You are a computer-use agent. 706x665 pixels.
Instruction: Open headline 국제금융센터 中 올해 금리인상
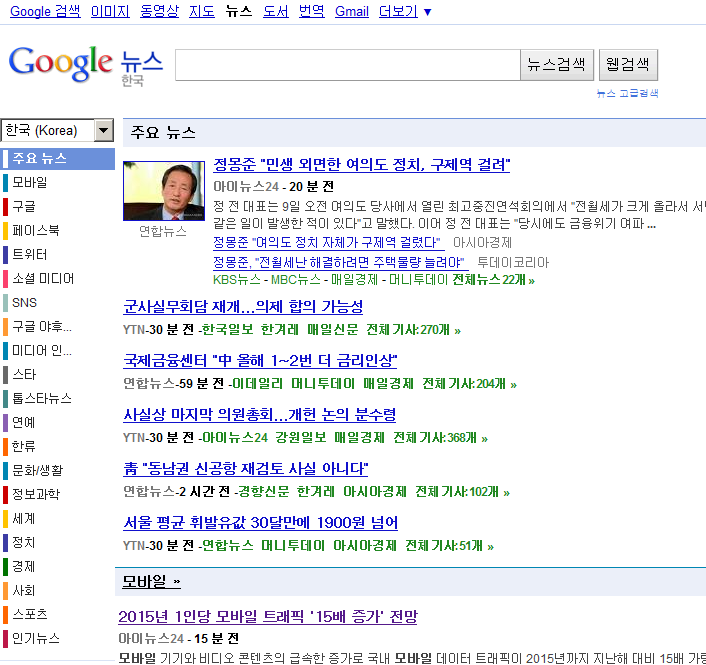[x=260, y=361]
